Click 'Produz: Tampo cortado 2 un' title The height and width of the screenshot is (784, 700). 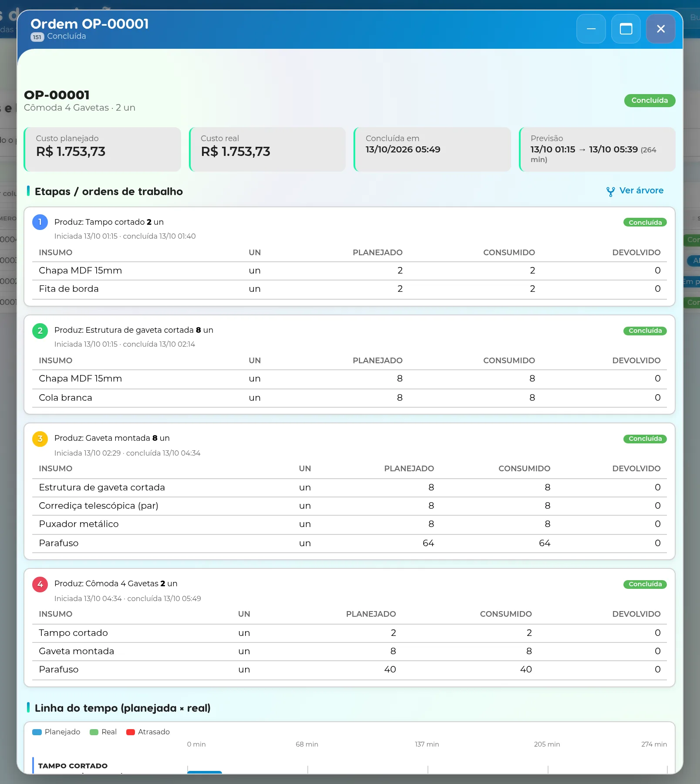pos(109,222)
